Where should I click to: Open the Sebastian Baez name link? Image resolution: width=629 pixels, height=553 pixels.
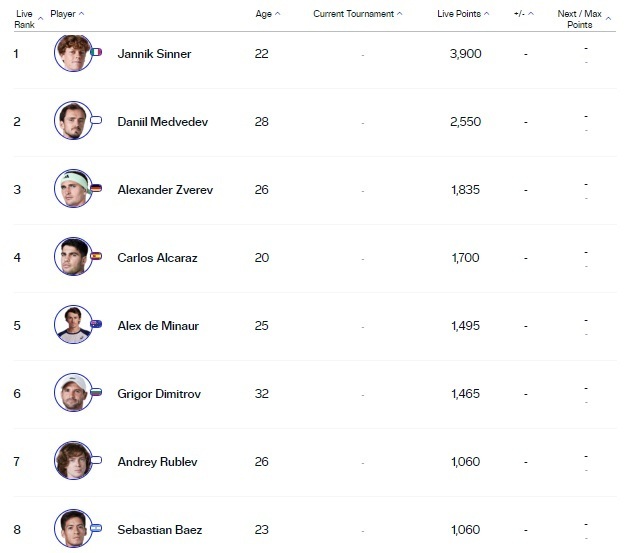159,530
